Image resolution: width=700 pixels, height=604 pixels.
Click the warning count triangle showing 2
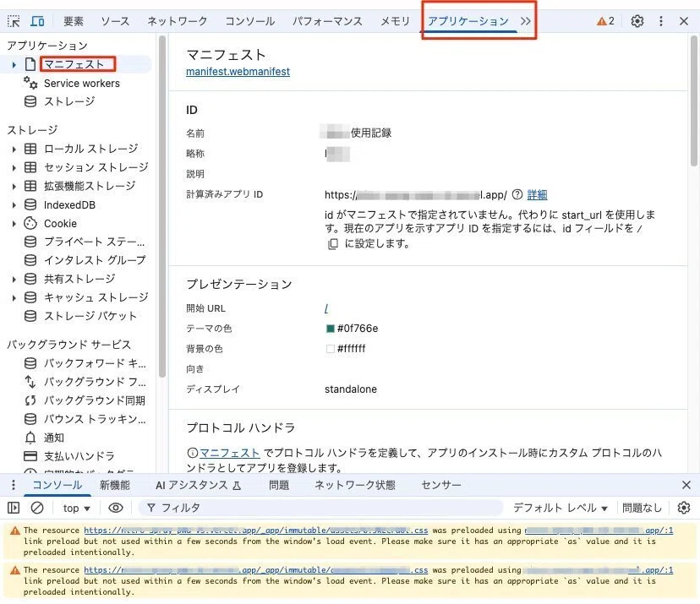pos(606,21)
